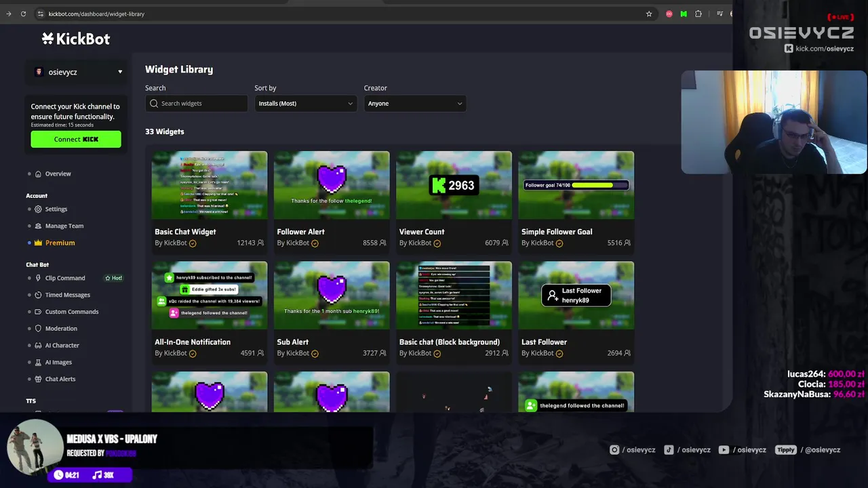Click the magnifier icon in search box

pos(154,104)
